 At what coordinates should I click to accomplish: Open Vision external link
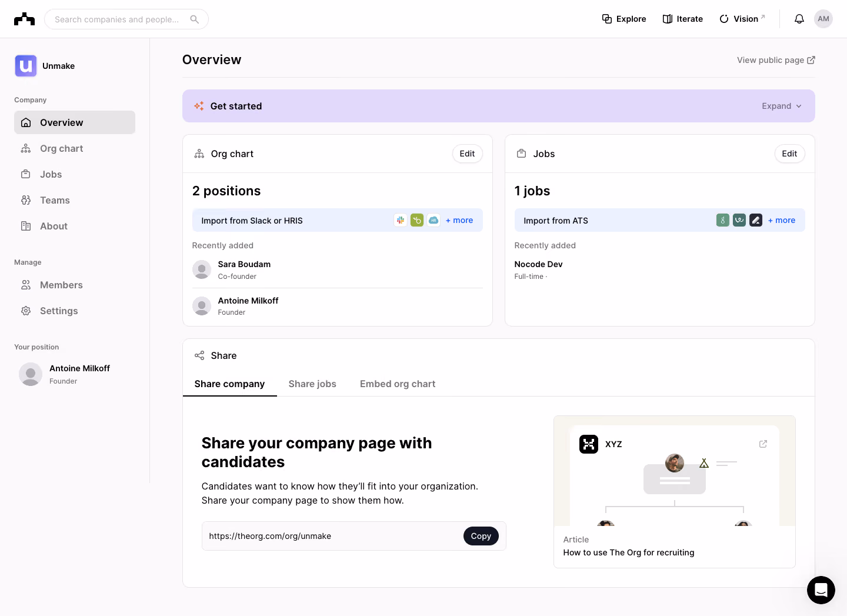742,19
